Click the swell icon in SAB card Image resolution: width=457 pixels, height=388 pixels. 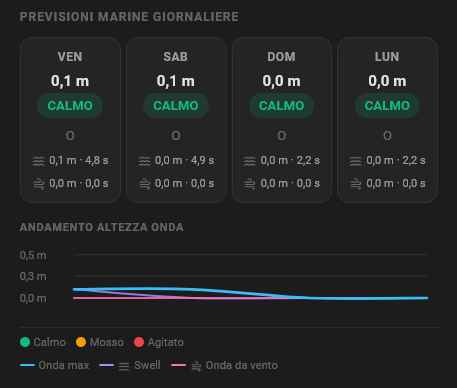pyautogui.click(x=144, y=161)
